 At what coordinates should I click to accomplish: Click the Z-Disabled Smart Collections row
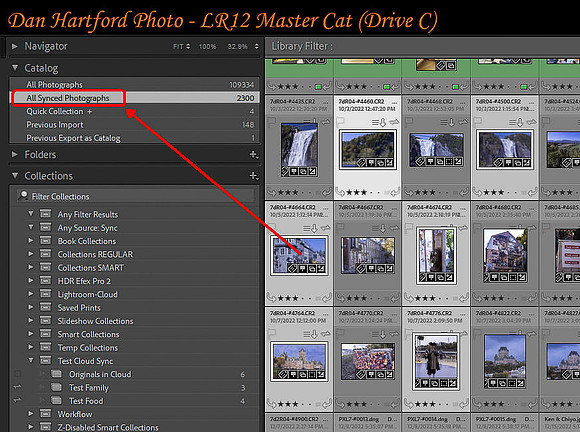pyautogui.click(x=134, y=427)
